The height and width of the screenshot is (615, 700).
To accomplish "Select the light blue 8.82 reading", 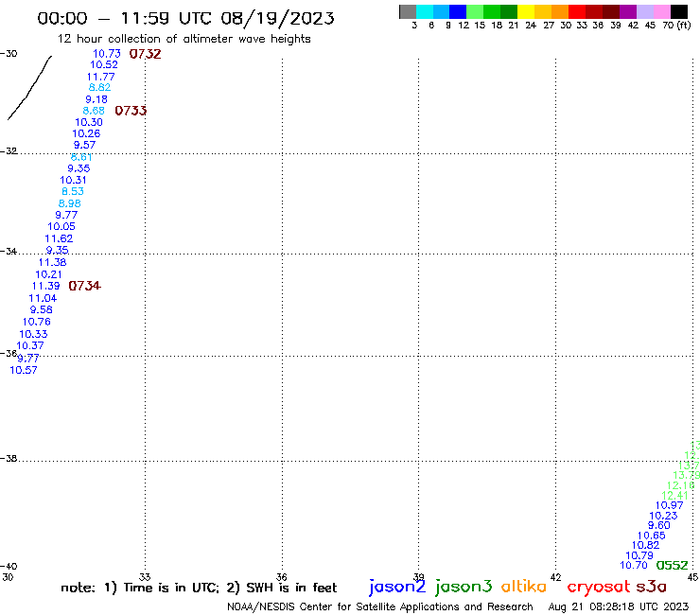I will click(x=99, y=88).
